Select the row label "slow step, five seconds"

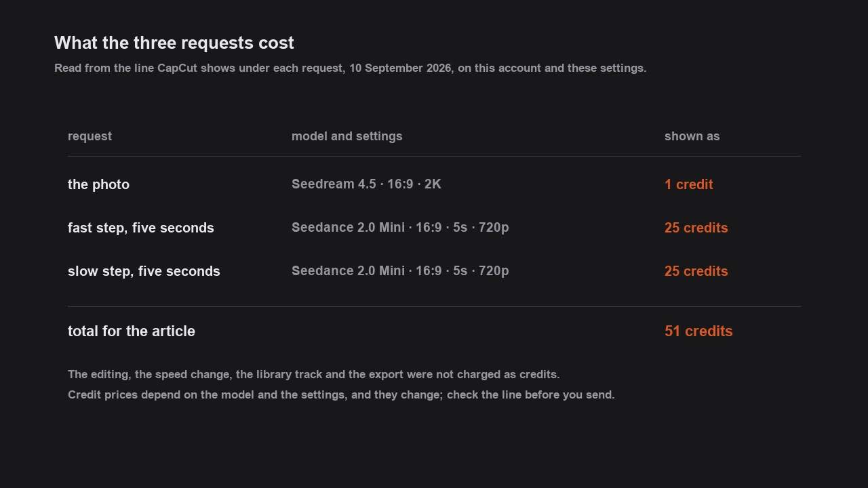144,272
